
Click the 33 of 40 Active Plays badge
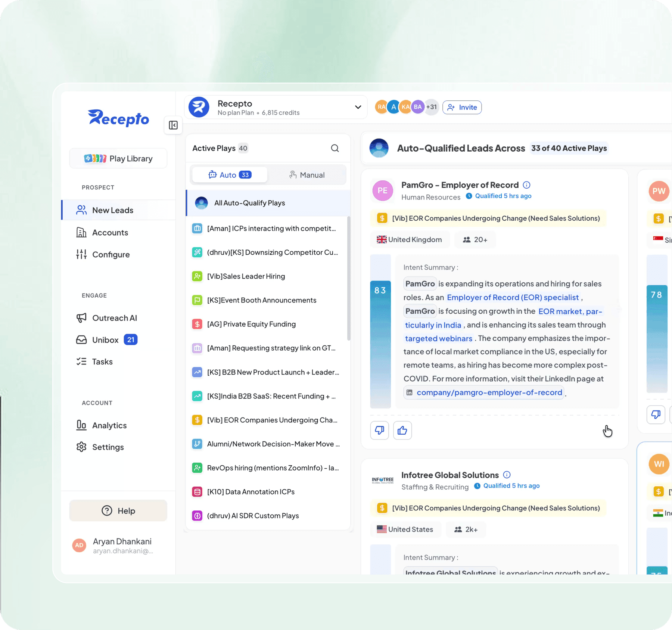pyautogui.click(x=569, y=148)
